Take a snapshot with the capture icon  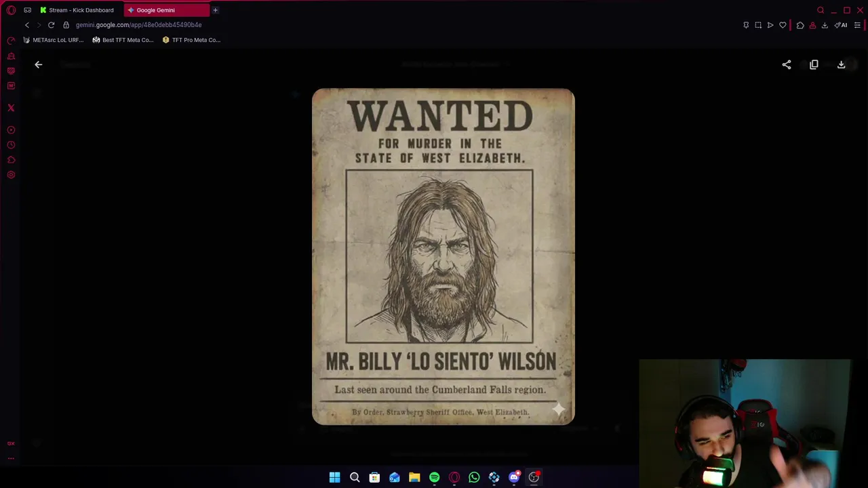758,25
